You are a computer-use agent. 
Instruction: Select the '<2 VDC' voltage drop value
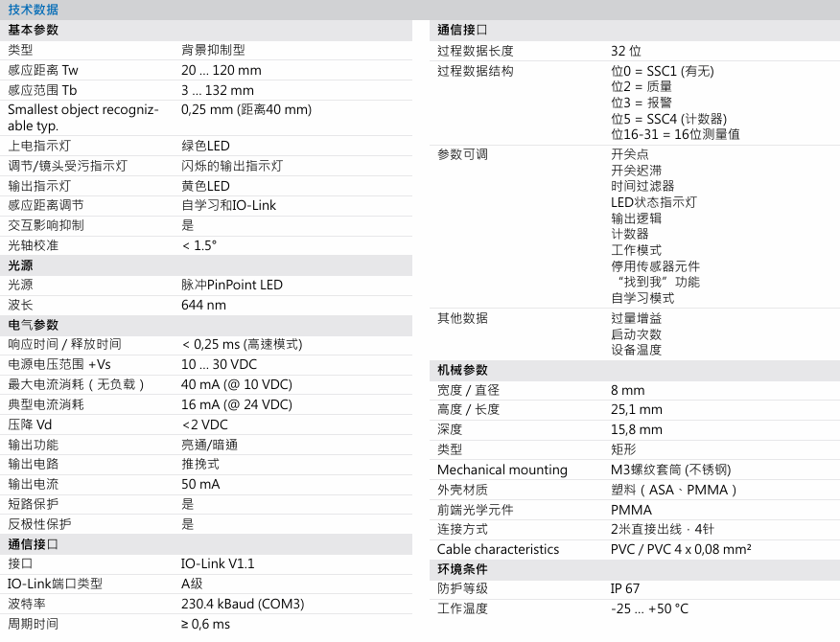coord(204,425)
